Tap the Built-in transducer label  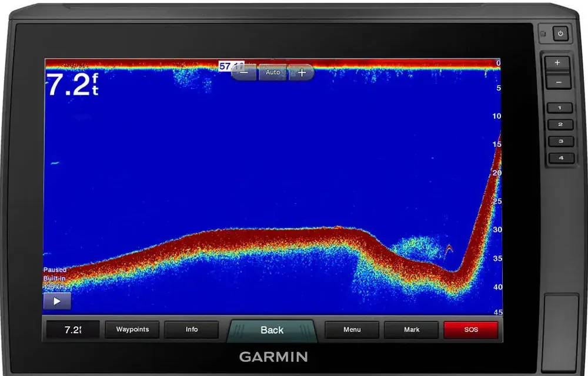54,278
